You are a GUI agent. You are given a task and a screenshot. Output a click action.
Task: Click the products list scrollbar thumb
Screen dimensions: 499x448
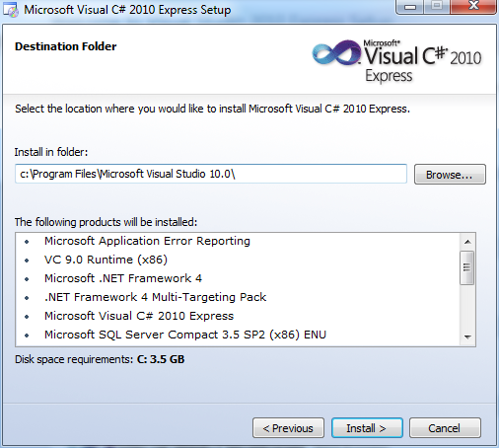466,267
